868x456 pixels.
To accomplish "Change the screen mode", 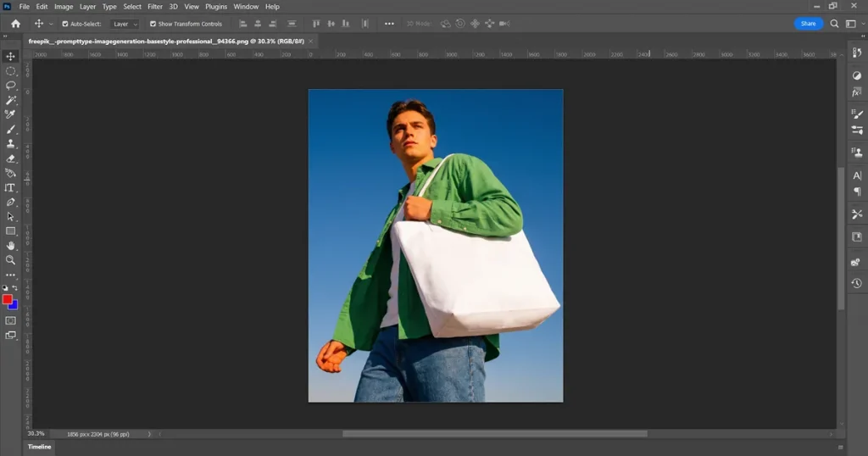I will [x=10, y=336].
